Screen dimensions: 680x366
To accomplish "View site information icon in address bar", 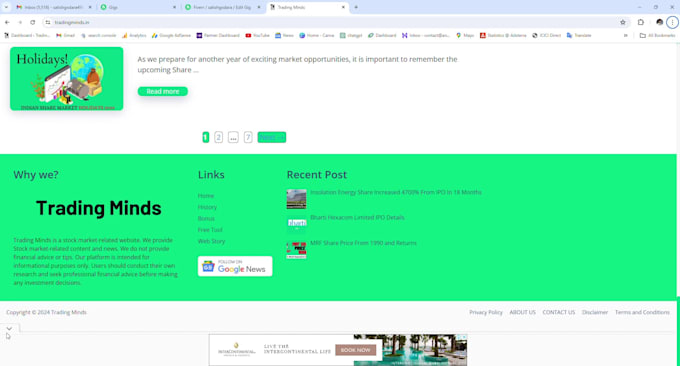I will (48, 22).
